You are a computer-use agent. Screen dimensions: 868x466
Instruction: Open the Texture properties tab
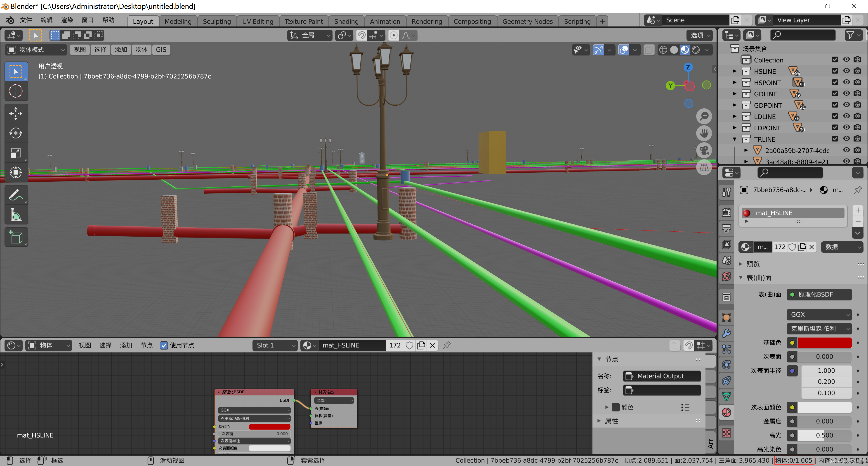pos(726,433)
